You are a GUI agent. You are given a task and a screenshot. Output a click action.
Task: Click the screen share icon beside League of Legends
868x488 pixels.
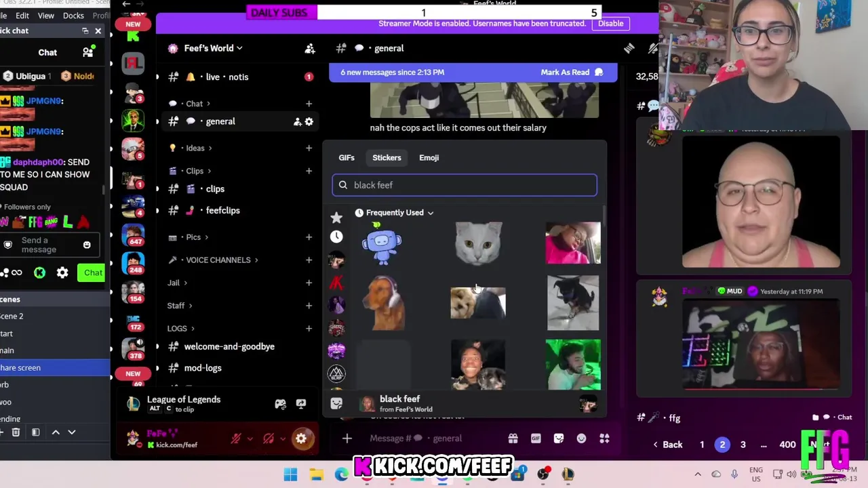(301, 404)
